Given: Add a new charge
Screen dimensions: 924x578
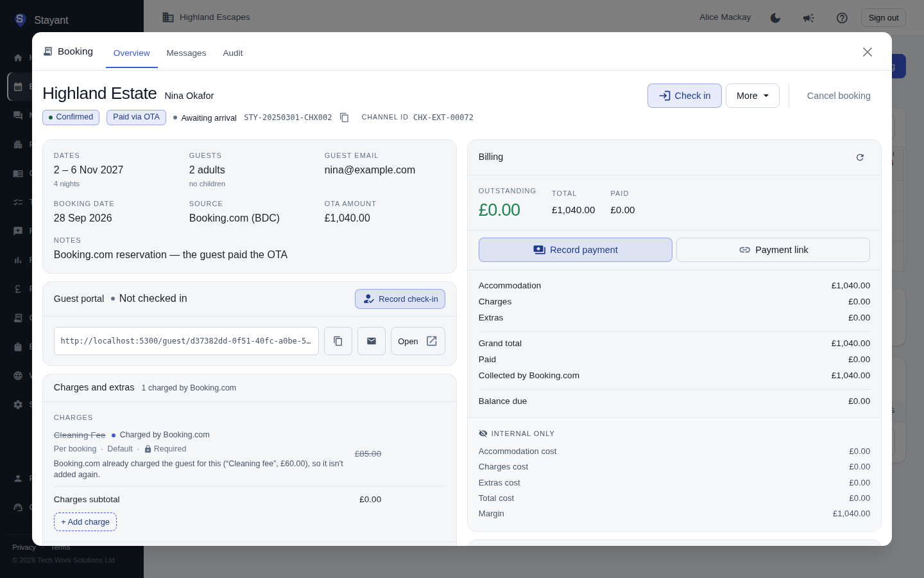Looking at the screenshot, I should pos(85,522).
